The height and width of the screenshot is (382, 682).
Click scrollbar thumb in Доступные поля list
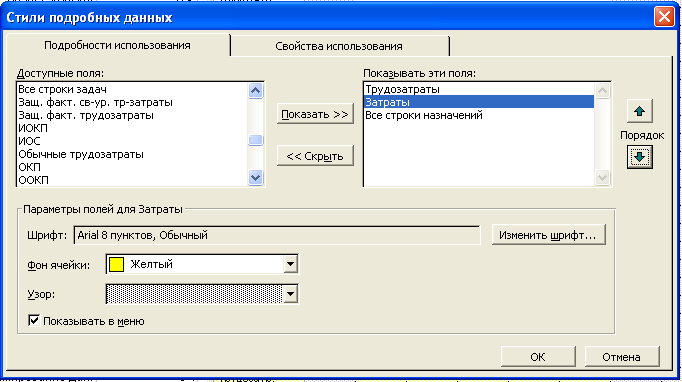(255, 140)
